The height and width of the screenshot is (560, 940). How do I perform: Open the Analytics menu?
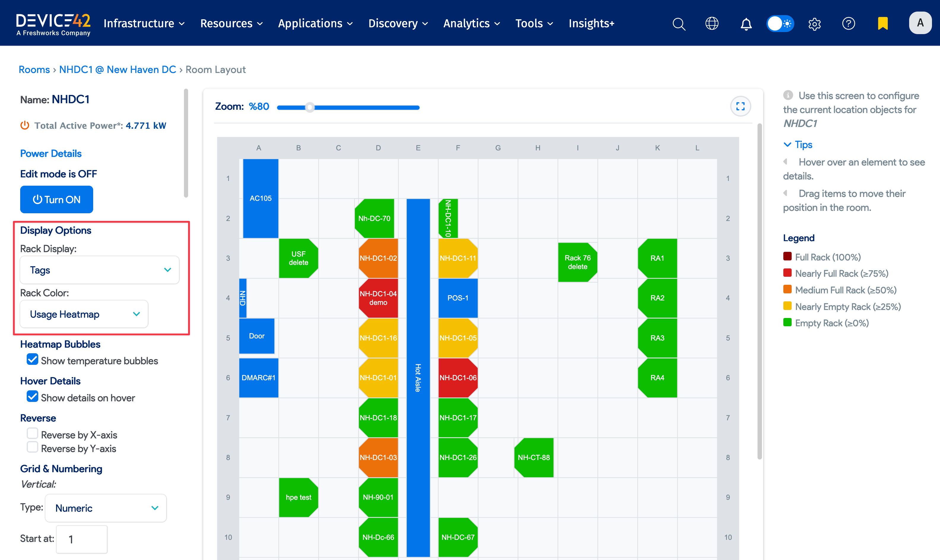pyautogui.click(x=471, y=23)
